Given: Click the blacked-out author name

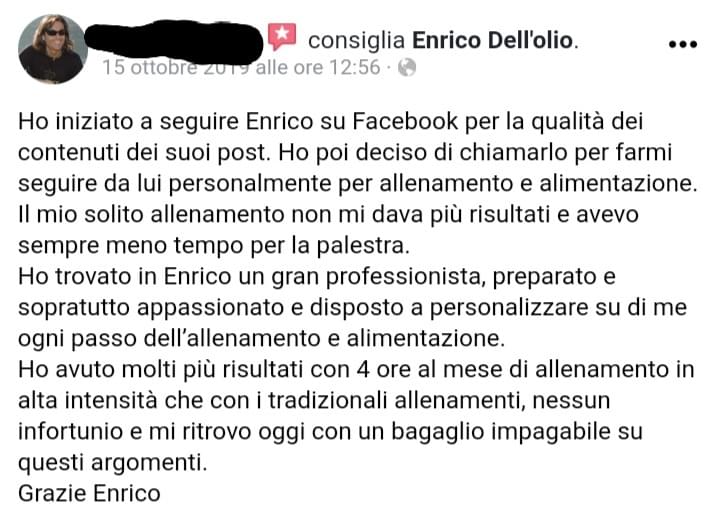Looking at the screenshot, I should coord(174,41).
